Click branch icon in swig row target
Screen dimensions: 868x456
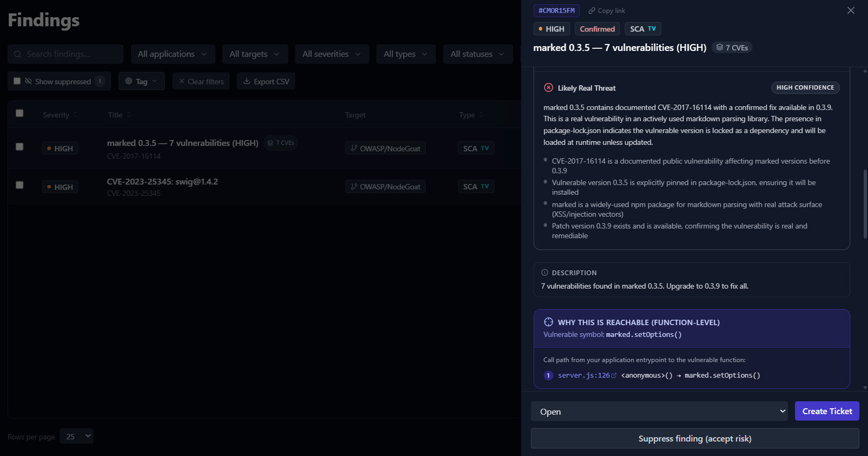pos(354,187)
